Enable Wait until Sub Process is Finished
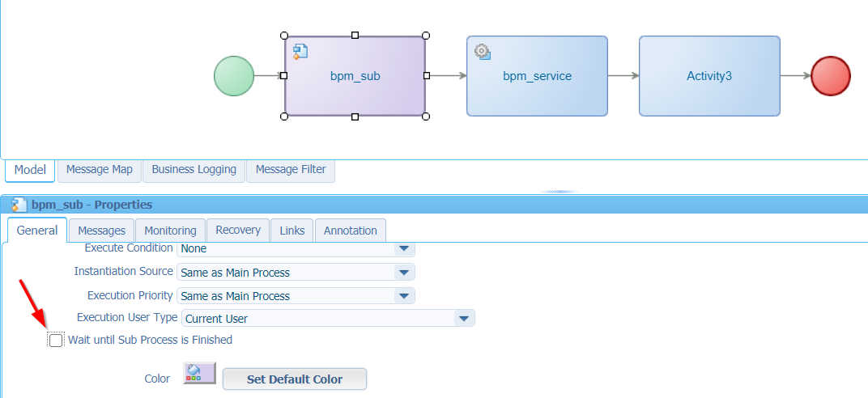Image resolution: width=868 pixels, height=398 pixels. pyautogui.click(x=56, y=341)
